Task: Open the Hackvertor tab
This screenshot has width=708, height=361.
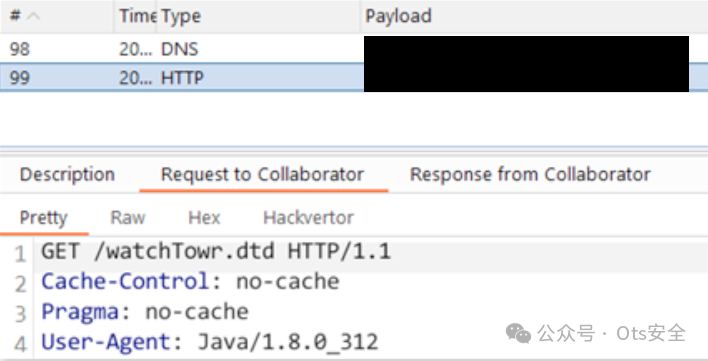Action: 308,218
